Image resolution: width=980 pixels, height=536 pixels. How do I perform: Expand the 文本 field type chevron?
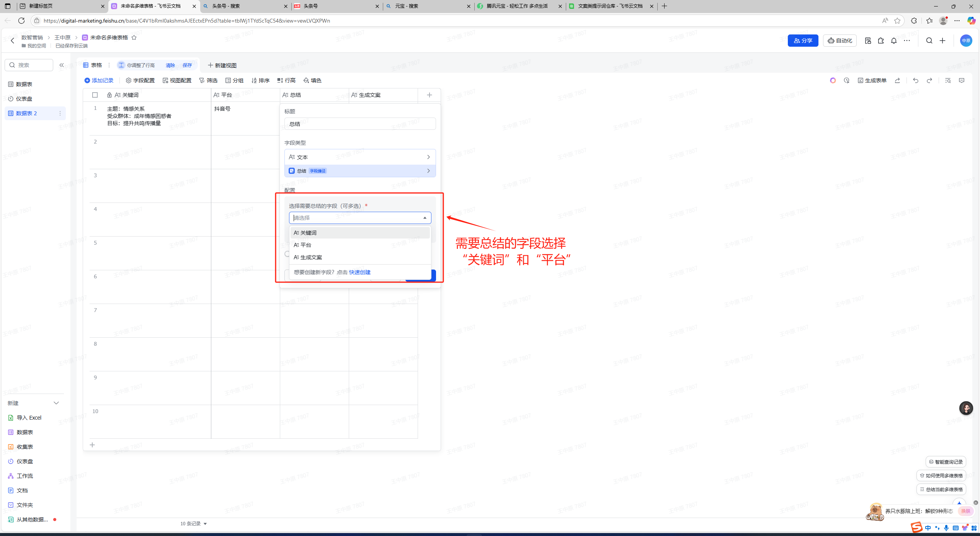click(x=428, y=157)
